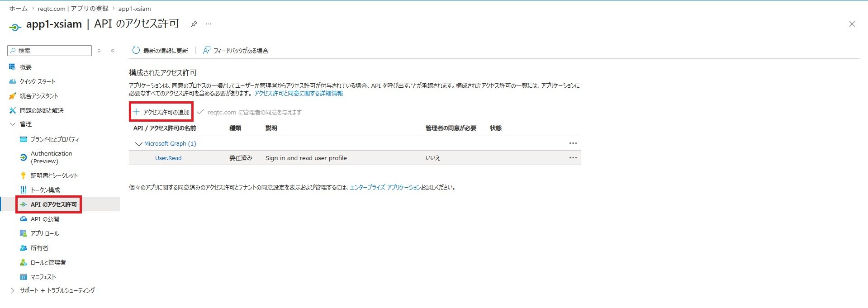Click the 状態 column header
Viewport: 868px width, 308px height.
coord(496,128)
